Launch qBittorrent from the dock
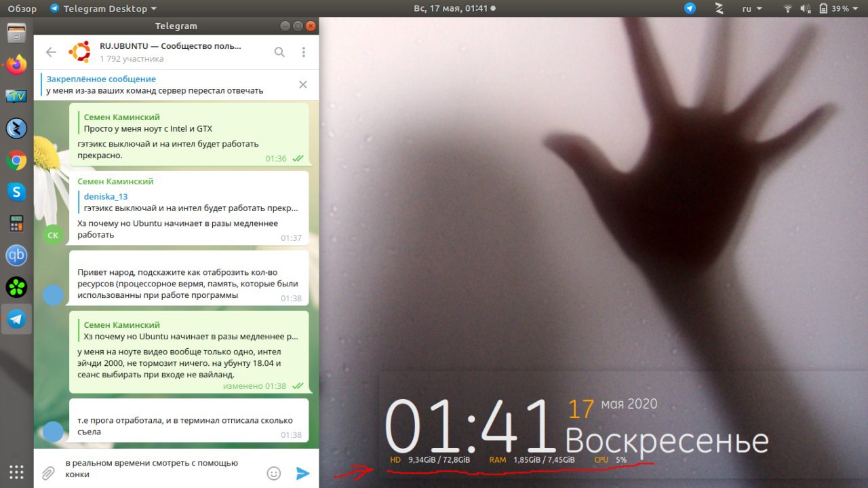 tap(16, 255)
